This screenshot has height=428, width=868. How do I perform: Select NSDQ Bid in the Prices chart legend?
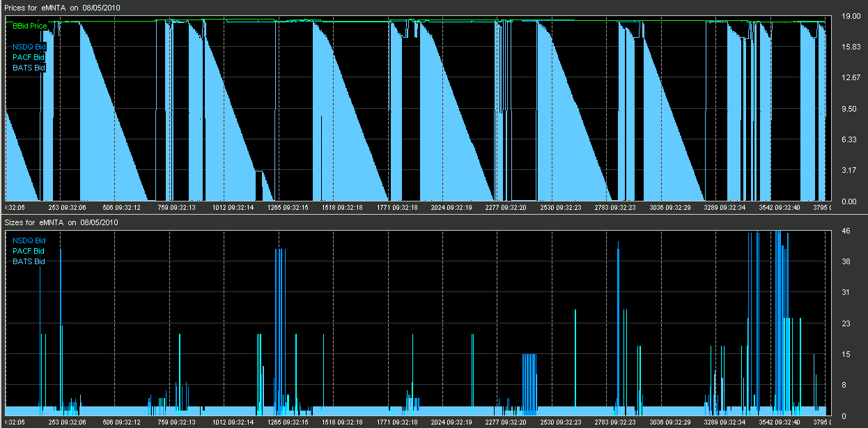pos(29,47)
